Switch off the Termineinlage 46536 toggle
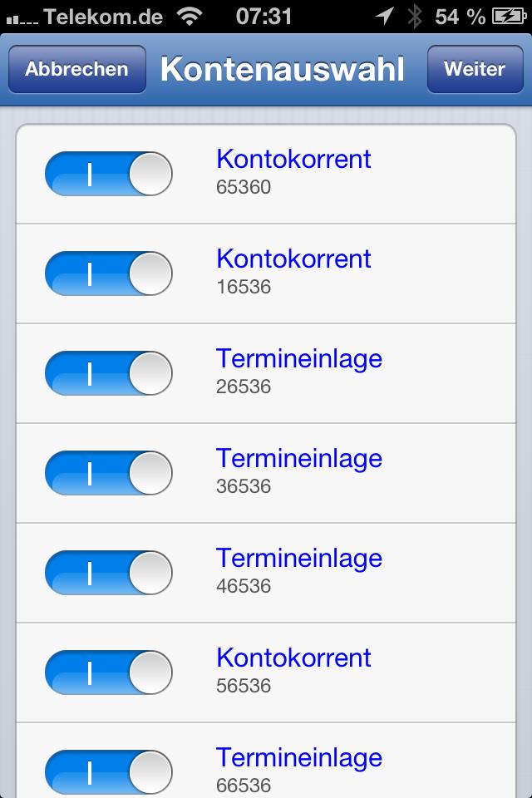 (108, 573)
